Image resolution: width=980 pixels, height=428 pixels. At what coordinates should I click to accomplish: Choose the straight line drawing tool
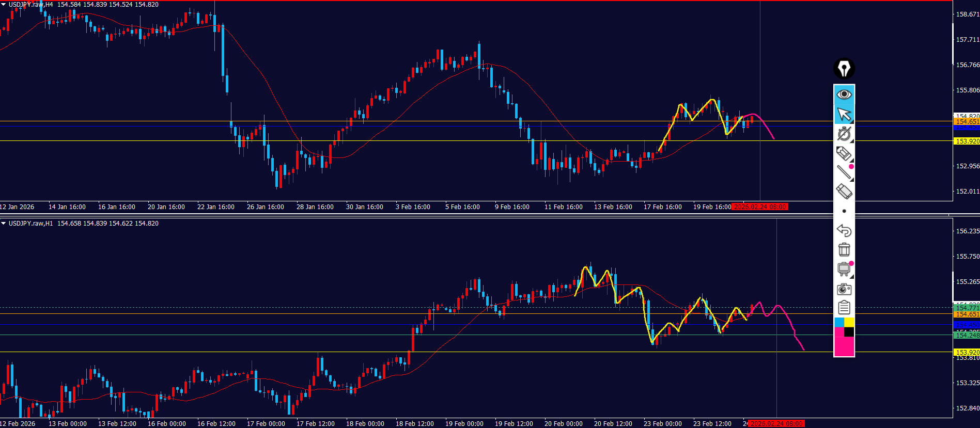pos(844,172)
